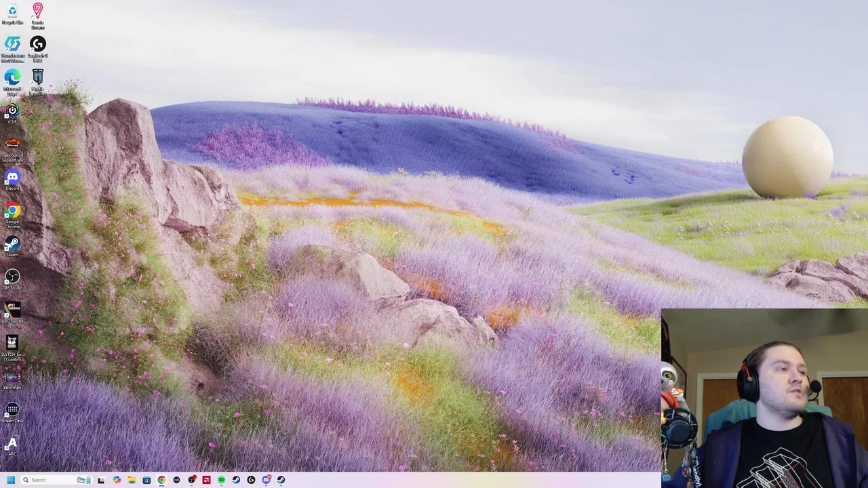Viewport: 868px width, 488px height.
Task: Select the iCUE desktop shortcut
Action: tap(12, 113)
